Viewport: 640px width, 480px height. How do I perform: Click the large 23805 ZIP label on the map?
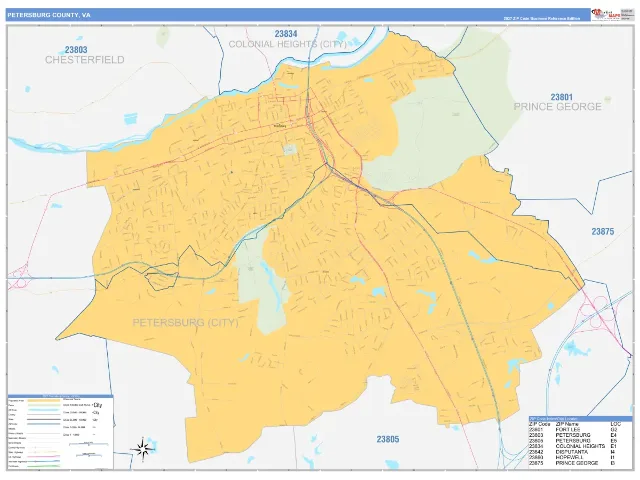point(388,439)
